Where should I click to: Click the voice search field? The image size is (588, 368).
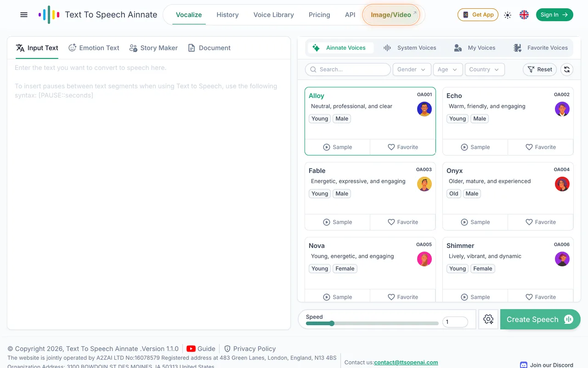[348, 69]
